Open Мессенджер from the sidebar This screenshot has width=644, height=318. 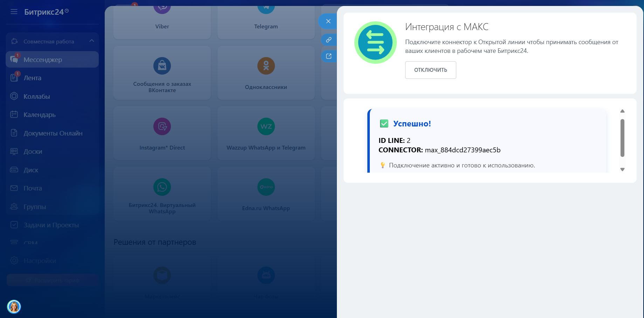pos(52,60)
